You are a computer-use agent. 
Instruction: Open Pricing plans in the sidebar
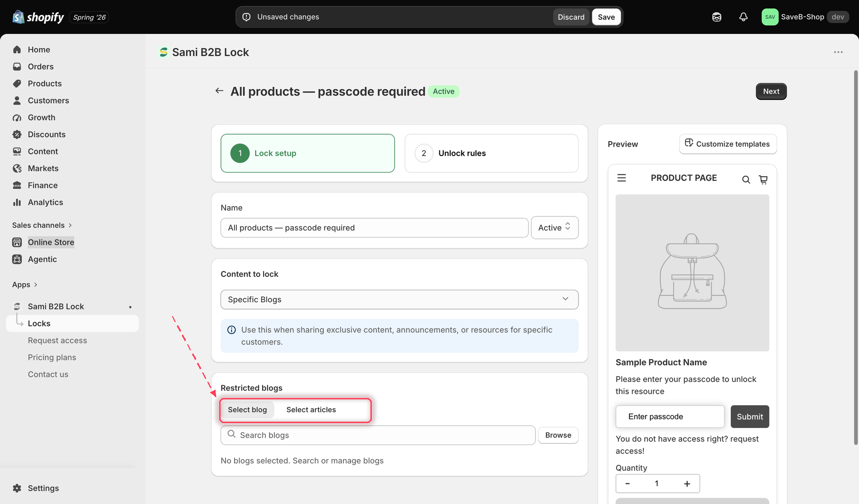52,358
